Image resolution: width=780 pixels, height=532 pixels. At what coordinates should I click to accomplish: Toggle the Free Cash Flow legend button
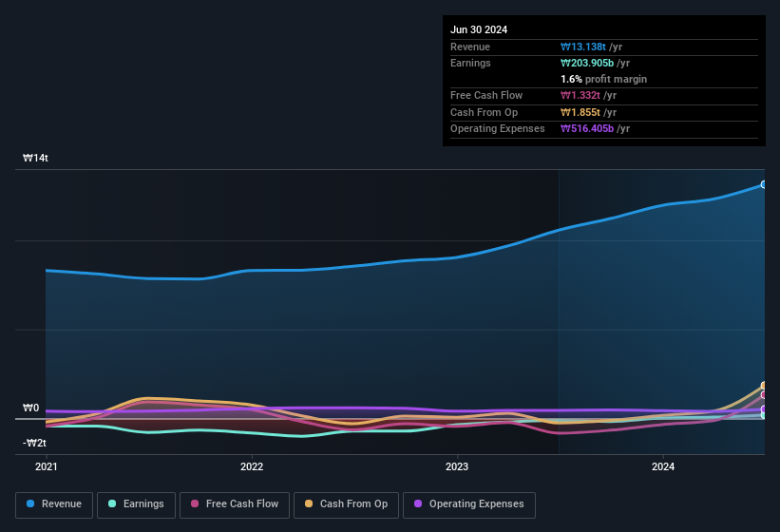[235, 504]
